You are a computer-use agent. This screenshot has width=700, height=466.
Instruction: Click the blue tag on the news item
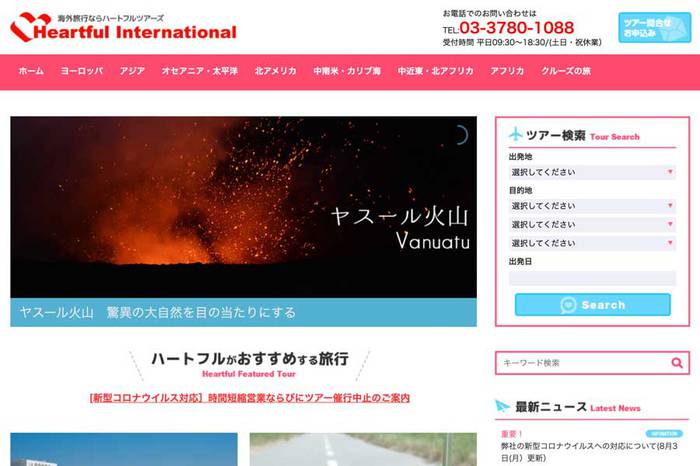point(664,433)
